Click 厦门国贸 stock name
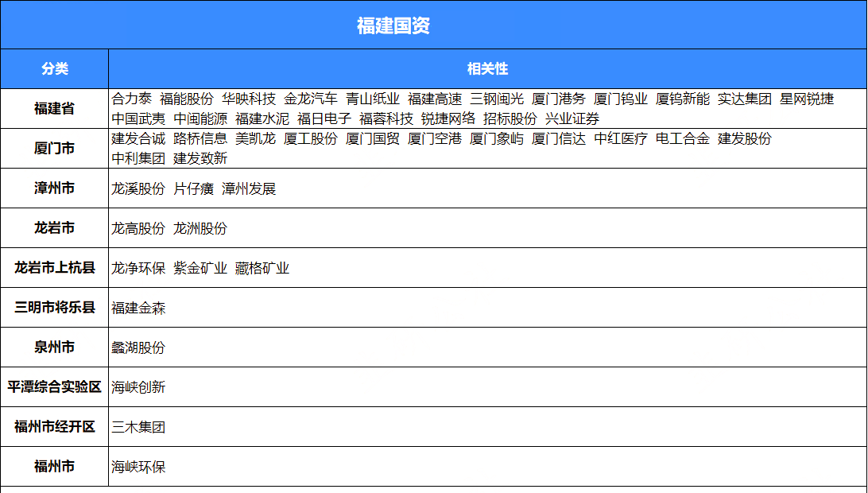Viewport: 868px width, 493px height. (x=373, y=138)
